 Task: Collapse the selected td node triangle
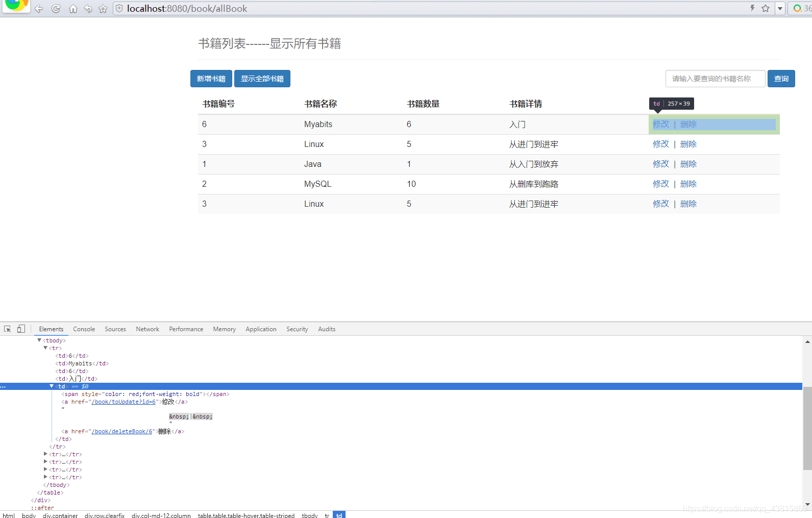(52, 386)
